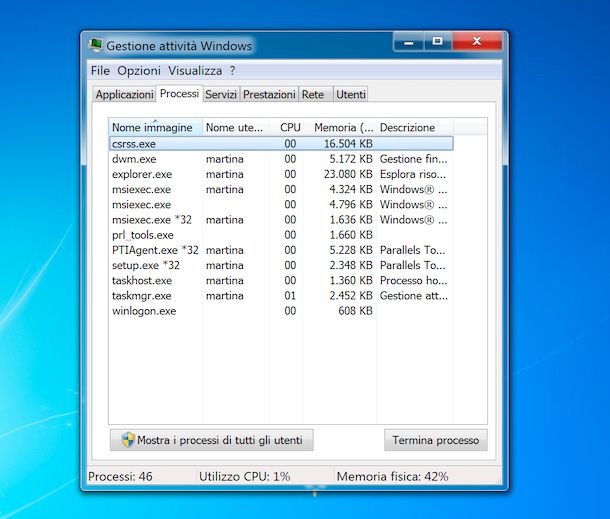This screenshot has height=519, width=610.
Task: Click Esplora riso... description text
Action: (x=413, y=174)
